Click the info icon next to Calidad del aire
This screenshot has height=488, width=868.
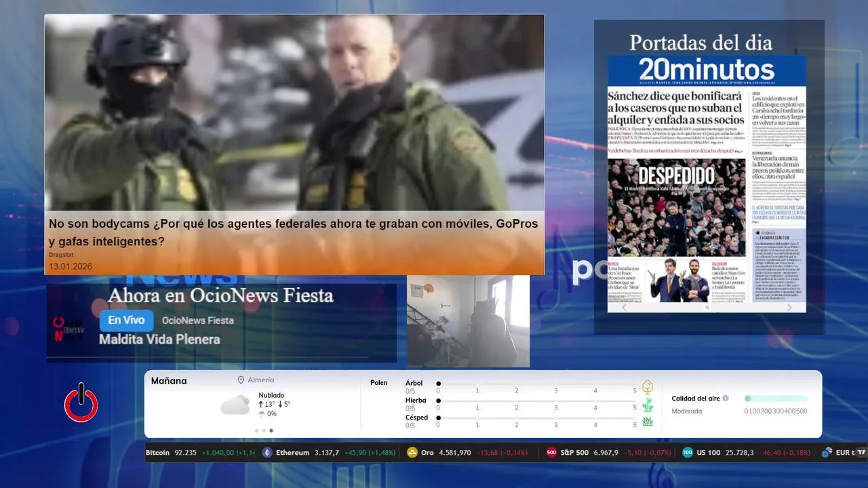coord(726,399)
